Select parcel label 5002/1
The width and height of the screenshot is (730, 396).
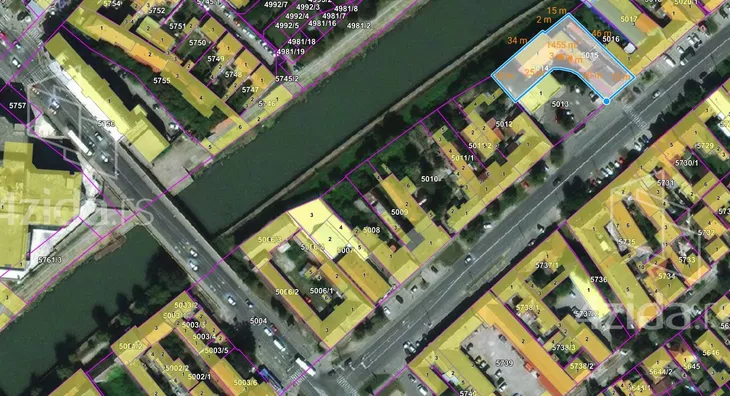click(199, 376)
